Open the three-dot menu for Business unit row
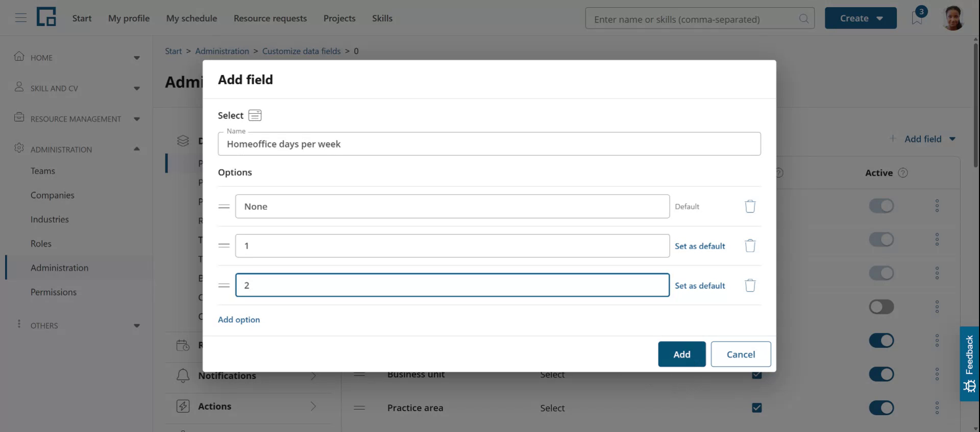 937,374
